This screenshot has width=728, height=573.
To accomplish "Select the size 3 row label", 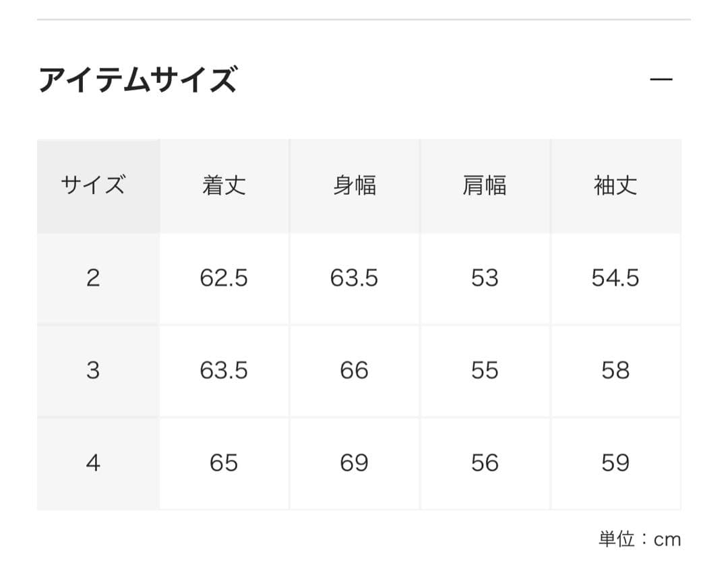I will (x=93, y=370).
